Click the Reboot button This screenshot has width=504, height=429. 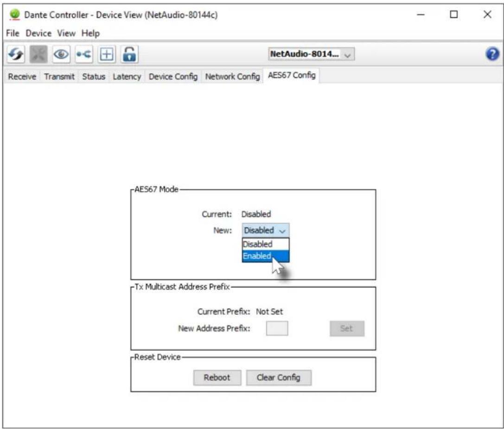click(x=217, y=378)
